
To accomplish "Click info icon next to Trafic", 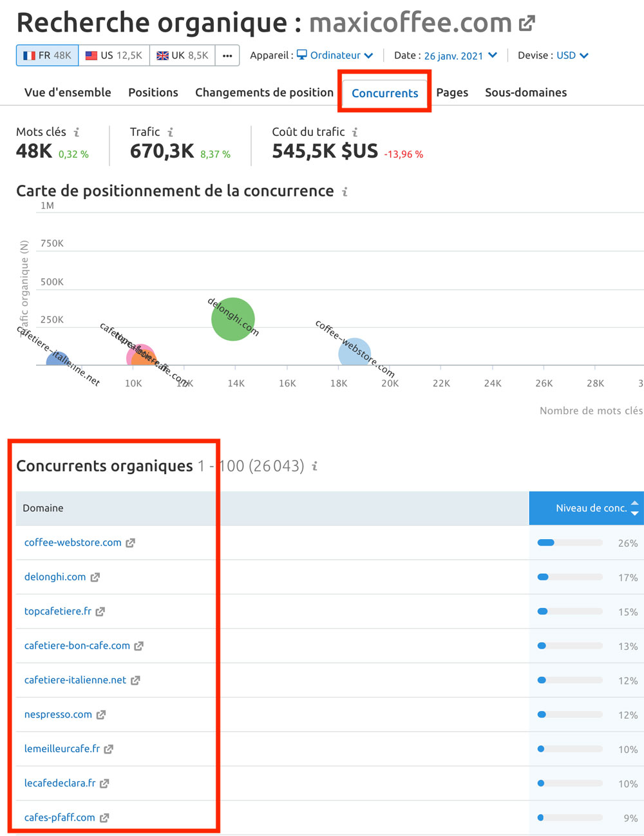I will 171,132.
